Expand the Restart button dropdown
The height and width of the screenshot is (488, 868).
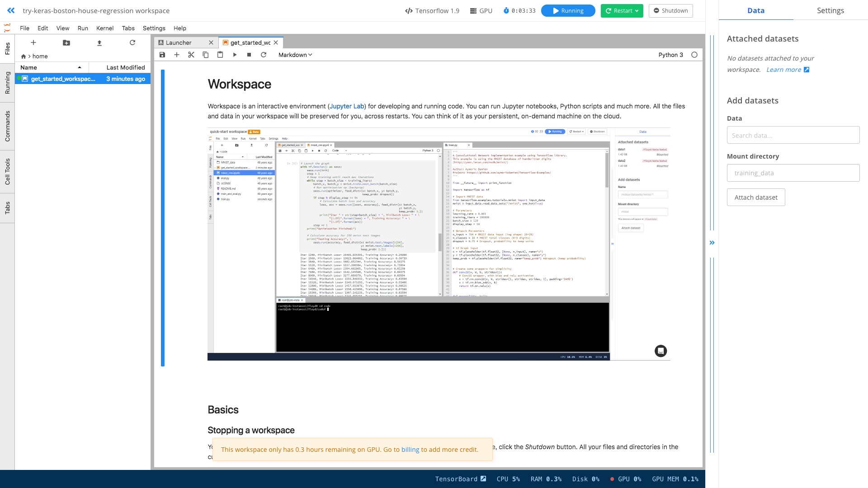(x=637, y=11)
